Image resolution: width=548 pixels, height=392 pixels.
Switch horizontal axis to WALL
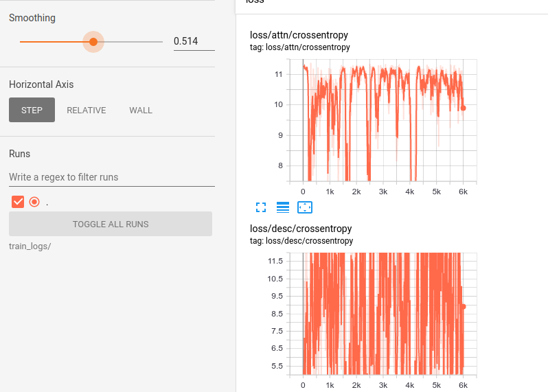point(141,110)
